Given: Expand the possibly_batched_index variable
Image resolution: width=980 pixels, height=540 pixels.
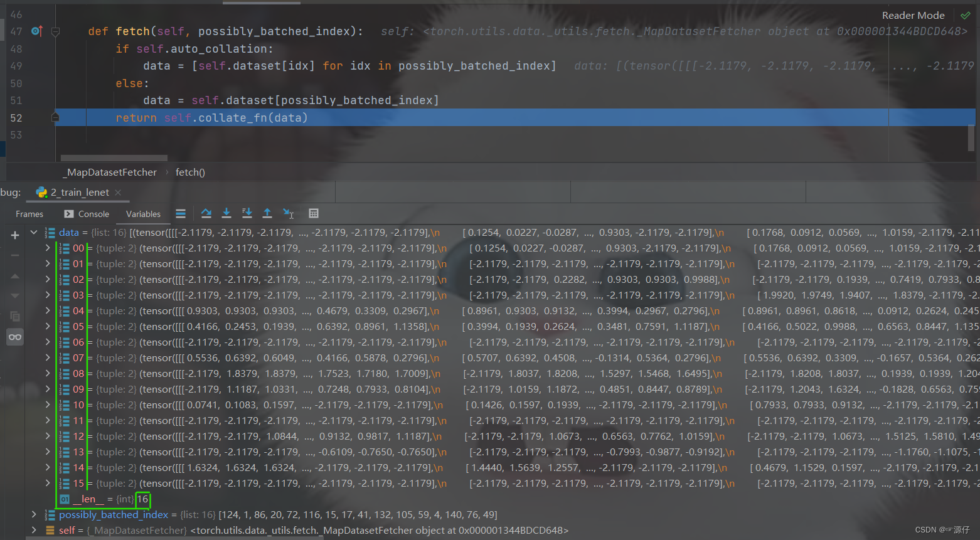Looking at the screenshot, I should [x=34, y=515].
